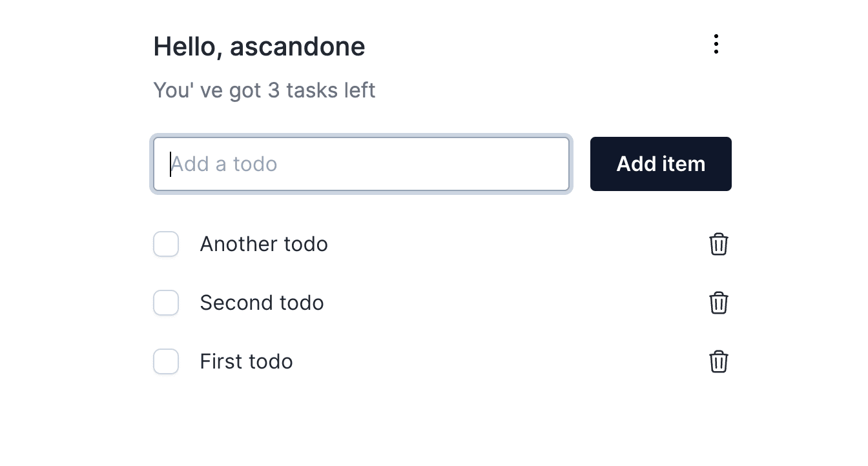The width and height of the screenshot is (868, 466).
Task: Focus the "Add a todo" input field
Action: (361, 164)
